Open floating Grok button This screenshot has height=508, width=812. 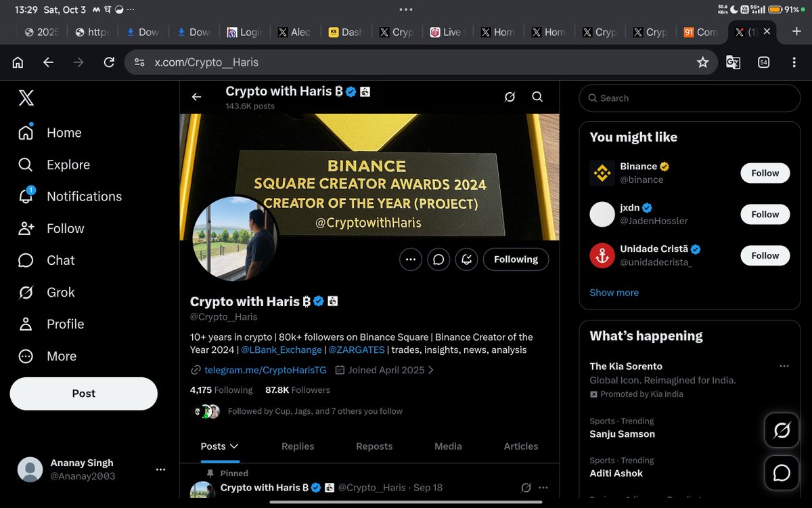click(782, 430)
